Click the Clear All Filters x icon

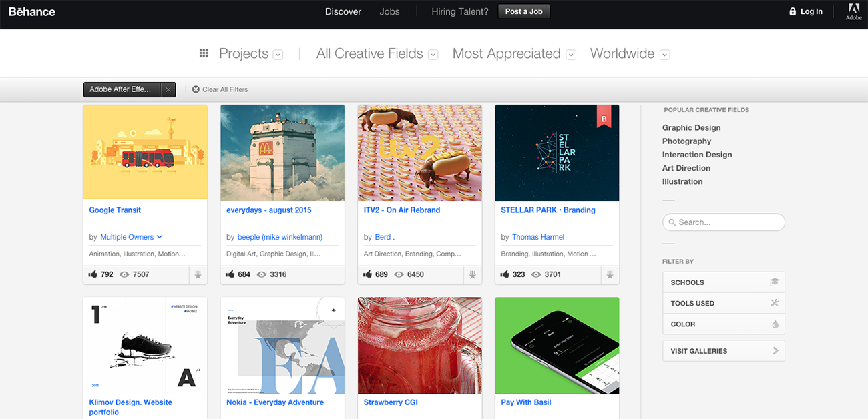coord(196,89)
